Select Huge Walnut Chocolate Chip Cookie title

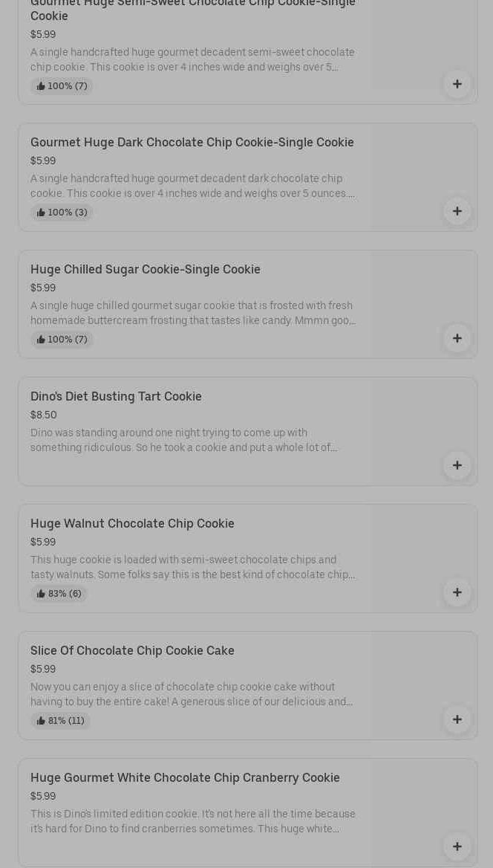(132, 523)
